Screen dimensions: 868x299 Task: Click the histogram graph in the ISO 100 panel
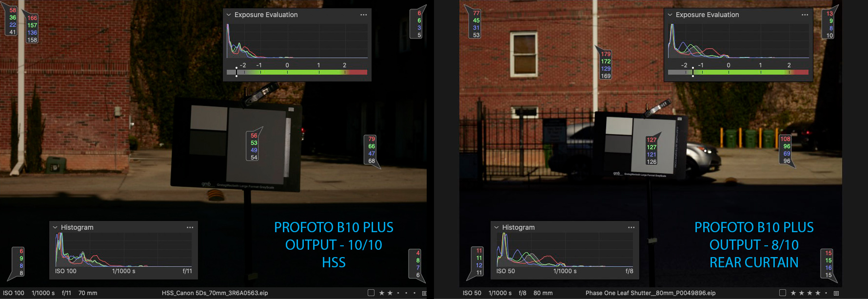(x=124, y=249)
